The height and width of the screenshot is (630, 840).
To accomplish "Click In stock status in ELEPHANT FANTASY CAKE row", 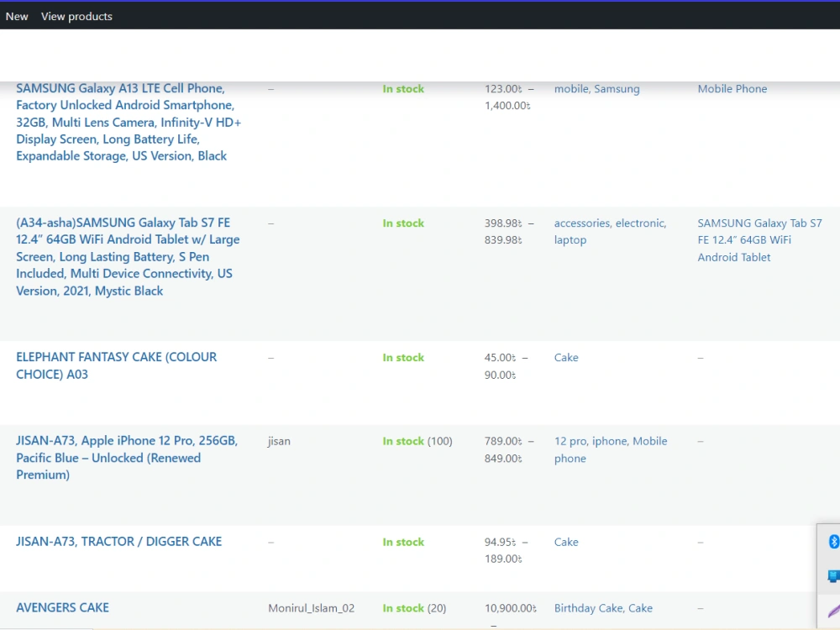I will [x=403, y=357].
